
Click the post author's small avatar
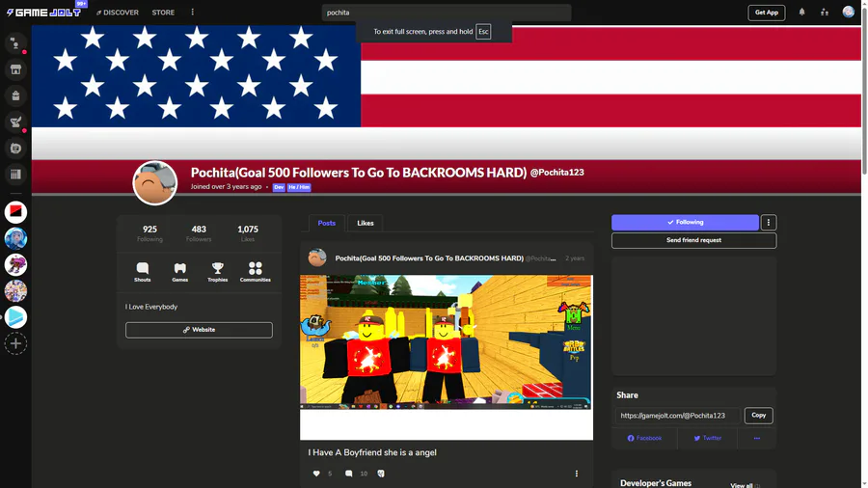[x=317, y=258]
